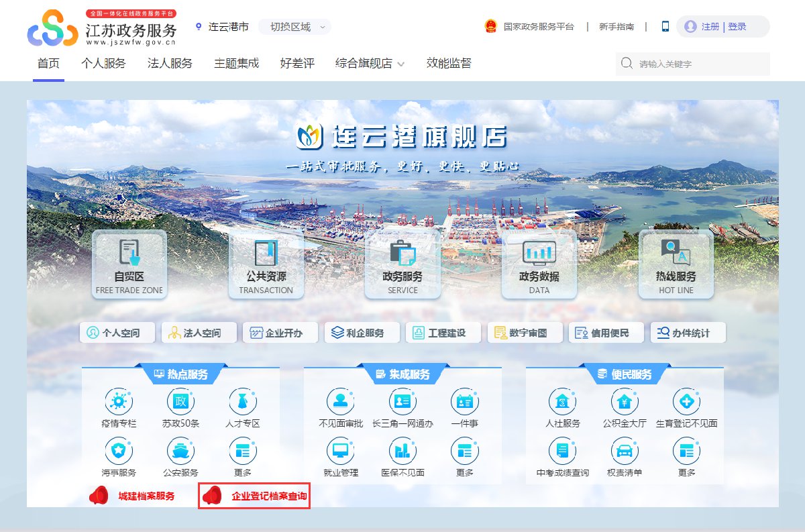805x532 pixels.
Task: Open the 长三角一网通办 icon
Action: [x=402, y=401]
